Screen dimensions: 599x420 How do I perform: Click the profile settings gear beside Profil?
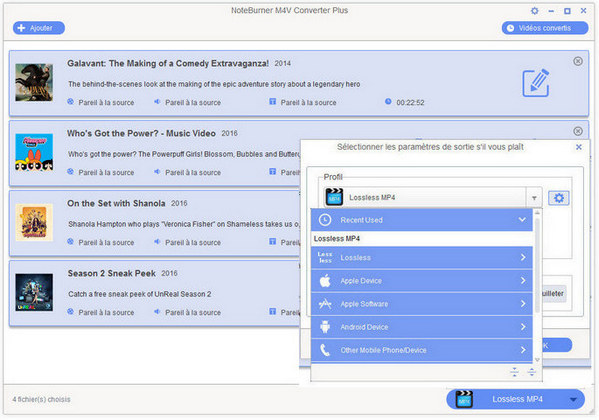559,198
